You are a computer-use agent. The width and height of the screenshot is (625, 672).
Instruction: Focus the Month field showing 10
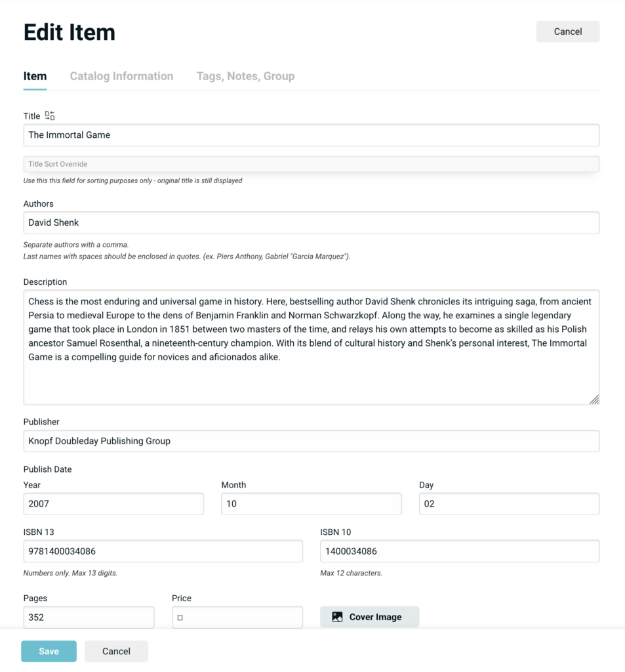(311, 504)
